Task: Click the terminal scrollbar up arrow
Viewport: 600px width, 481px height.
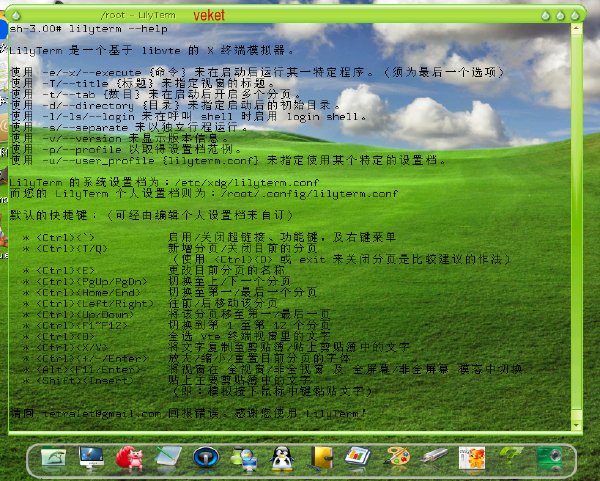Action: tap(576, 28)
